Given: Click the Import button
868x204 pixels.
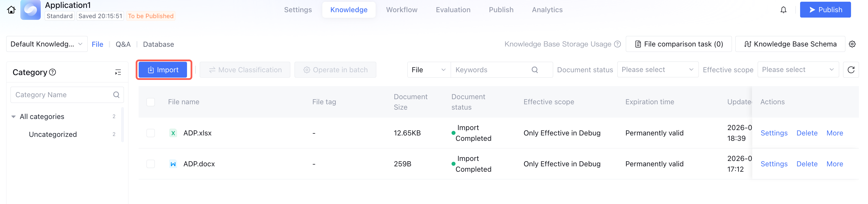Looking at the screenshot, I should click(163, 70).
